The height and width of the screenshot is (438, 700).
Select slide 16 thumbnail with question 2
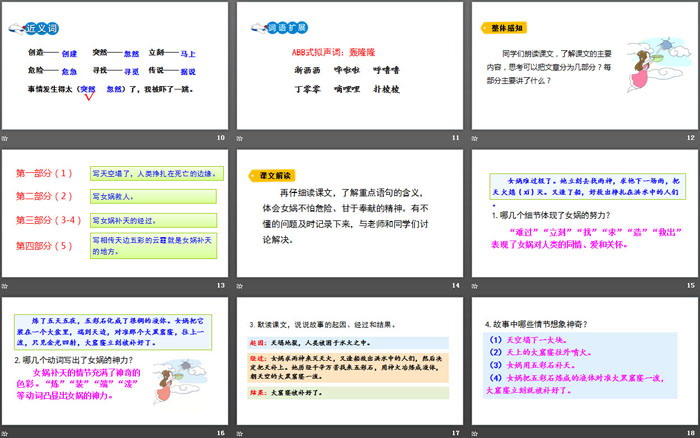coord(115,361)
